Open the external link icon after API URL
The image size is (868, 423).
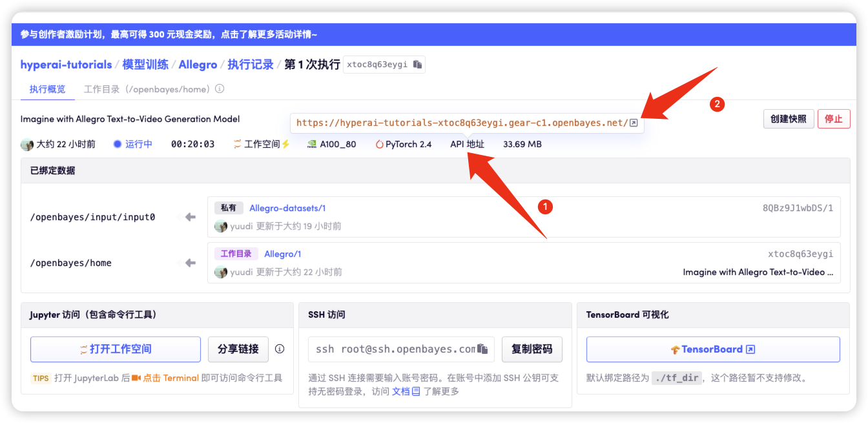634,123
